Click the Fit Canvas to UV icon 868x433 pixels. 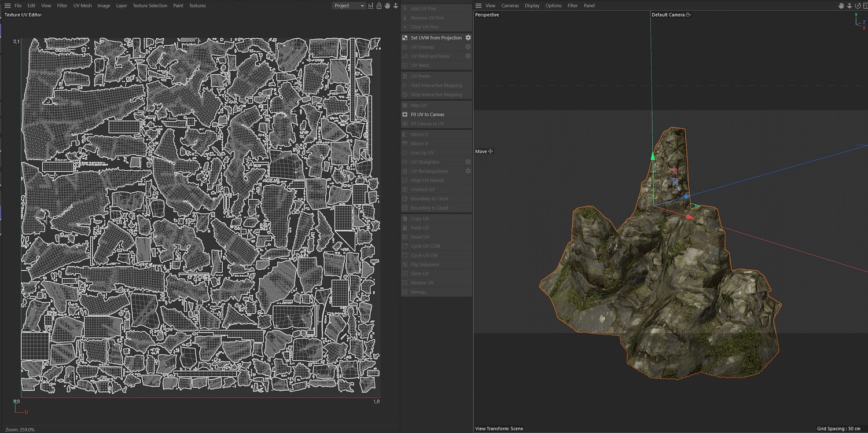(x=405, y=124)
